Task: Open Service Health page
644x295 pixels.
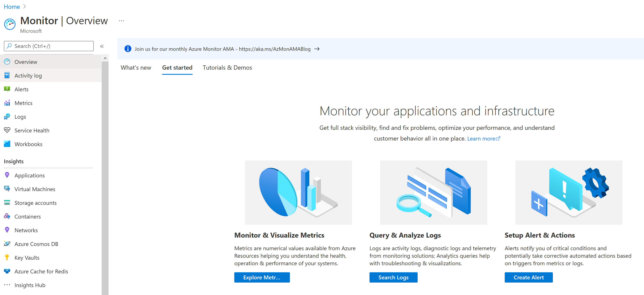Action: [51, 130]
